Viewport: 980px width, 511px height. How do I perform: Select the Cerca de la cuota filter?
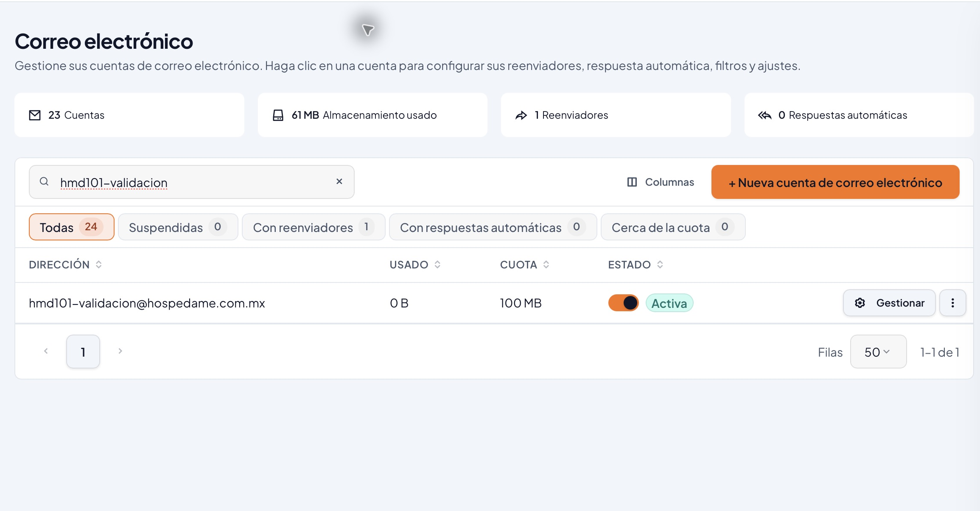[x=673, y=227]
